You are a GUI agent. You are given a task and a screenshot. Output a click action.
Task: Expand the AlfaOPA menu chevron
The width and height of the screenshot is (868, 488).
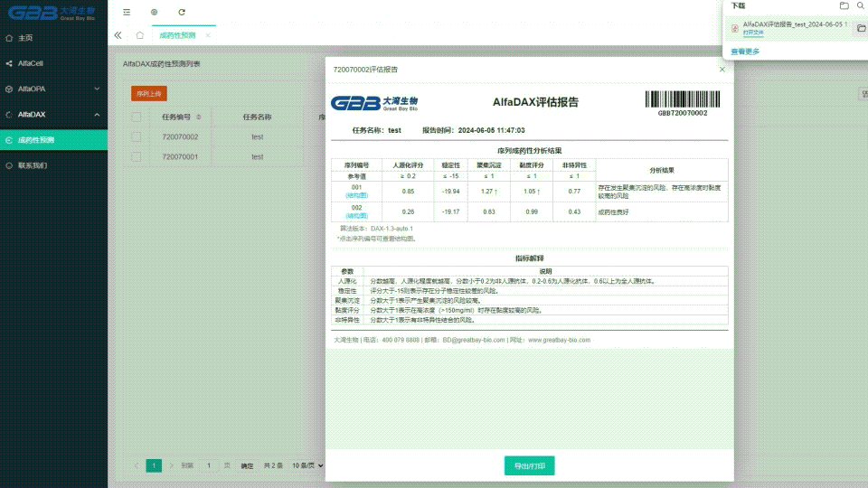(97, 89)
